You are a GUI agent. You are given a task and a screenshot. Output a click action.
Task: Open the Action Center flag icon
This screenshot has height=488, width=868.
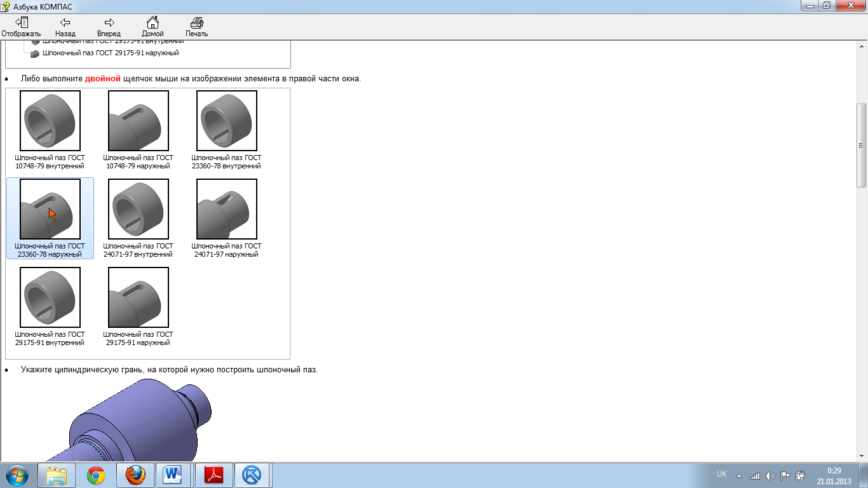click(785, 476)
